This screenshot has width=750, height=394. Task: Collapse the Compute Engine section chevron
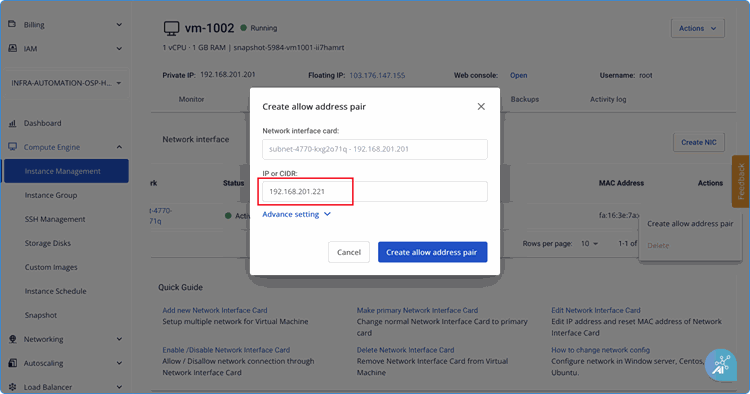(119, 147)
